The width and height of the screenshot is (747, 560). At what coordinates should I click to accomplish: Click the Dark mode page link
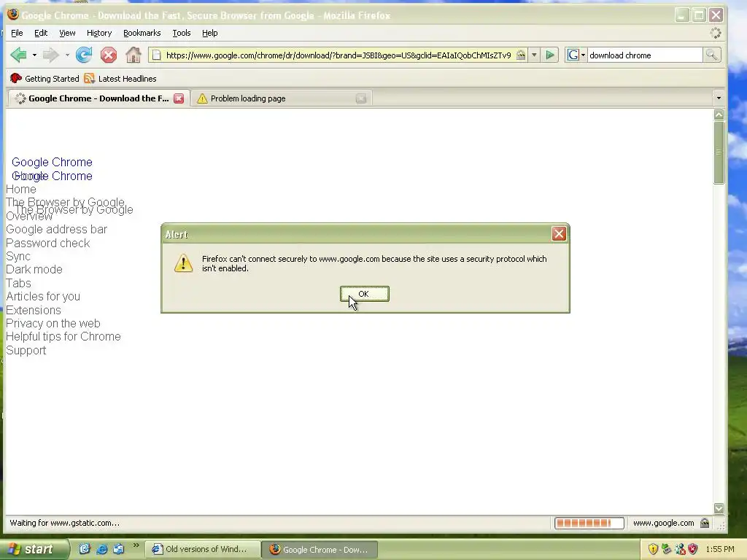[34, 270]
